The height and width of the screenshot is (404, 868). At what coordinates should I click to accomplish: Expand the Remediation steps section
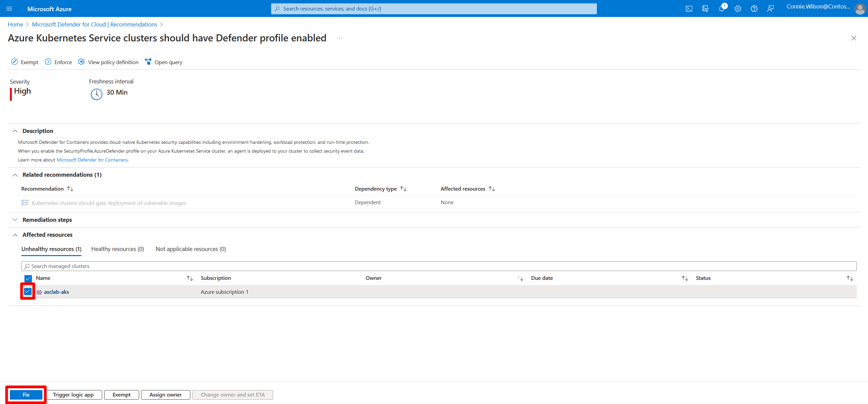(x=15, y=220)
